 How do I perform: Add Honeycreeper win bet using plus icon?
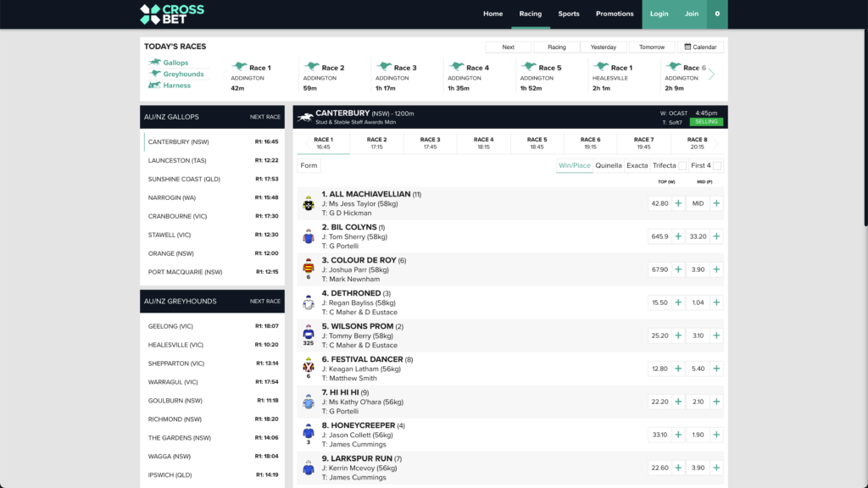(678, 435)
